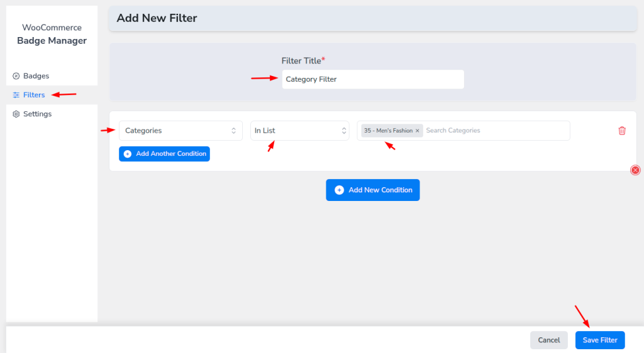Click plus icon on Add Another Condition

click(128, 154)
